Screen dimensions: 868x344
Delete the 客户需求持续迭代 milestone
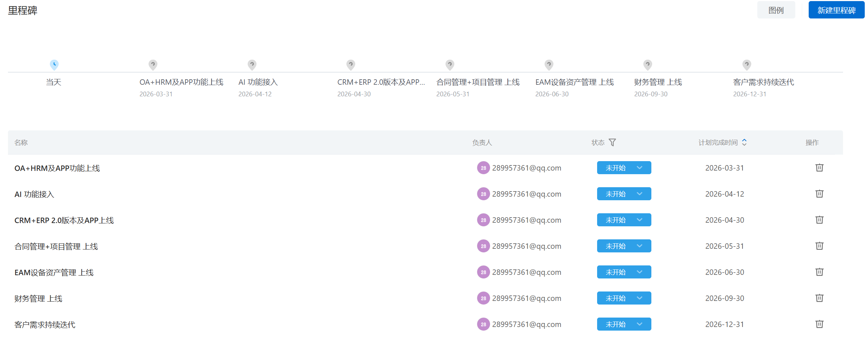[819, 324]
